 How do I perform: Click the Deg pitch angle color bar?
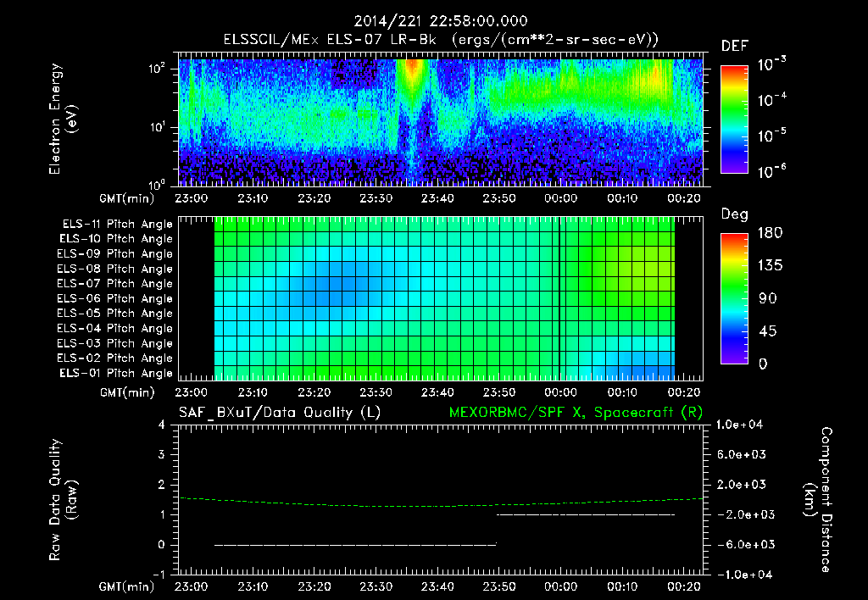point(734,299)
